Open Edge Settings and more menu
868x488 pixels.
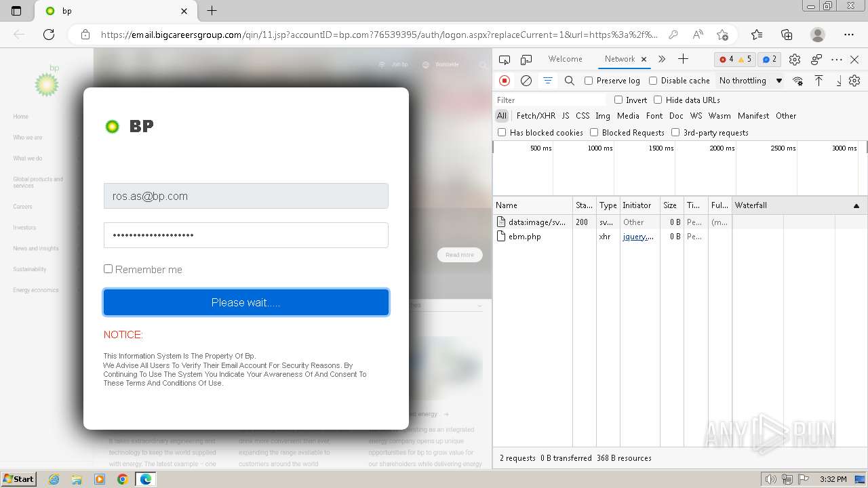pos(849,35)
